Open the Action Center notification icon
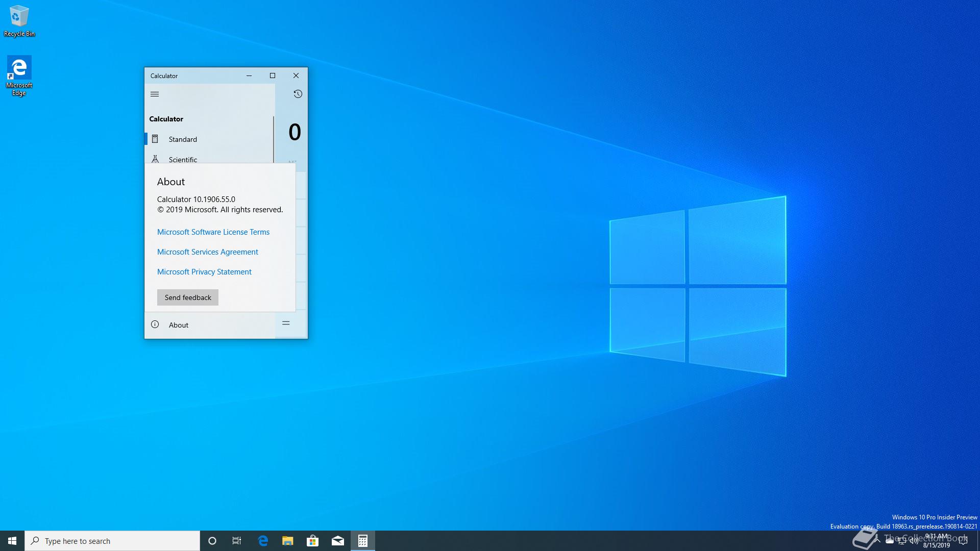 pyautogui.click(x=963, y=541)
